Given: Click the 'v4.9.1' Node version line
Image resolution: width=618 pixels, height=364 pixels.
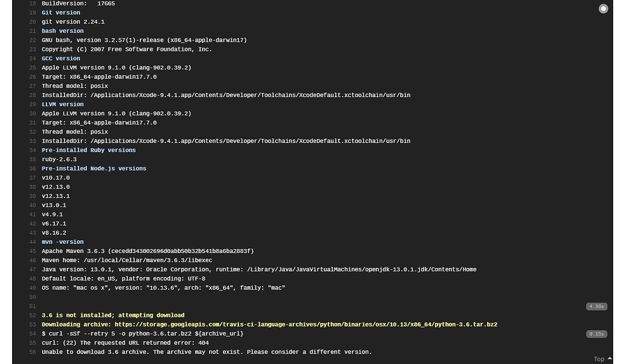Looking at the screenshot, I should (52, 214).
